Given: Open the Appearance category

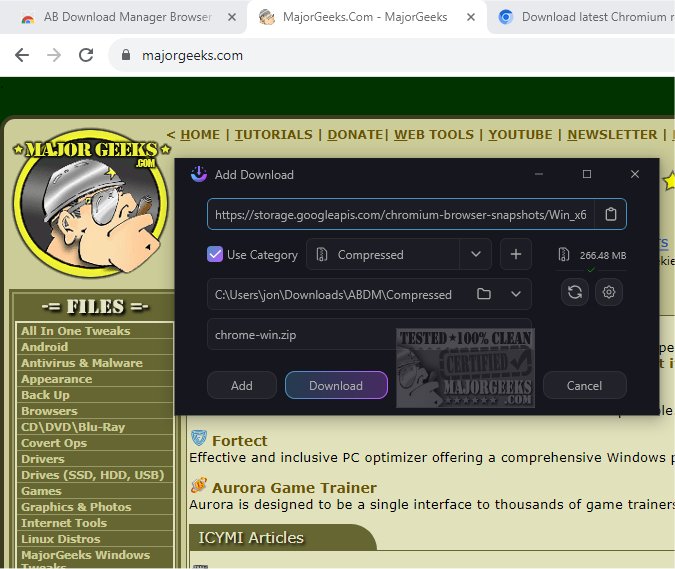Looking at the screenshot, I should [x=56, y=379].
